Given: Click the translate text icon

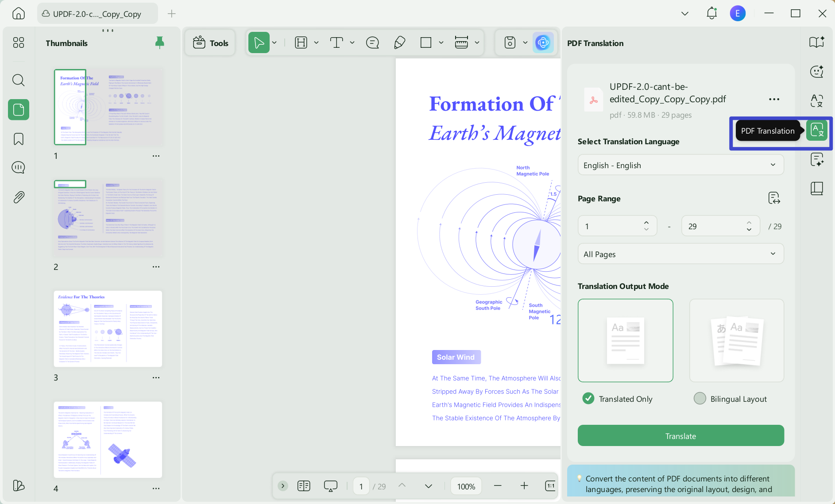Looking at the screenshot, I should [x=816, y=101].
